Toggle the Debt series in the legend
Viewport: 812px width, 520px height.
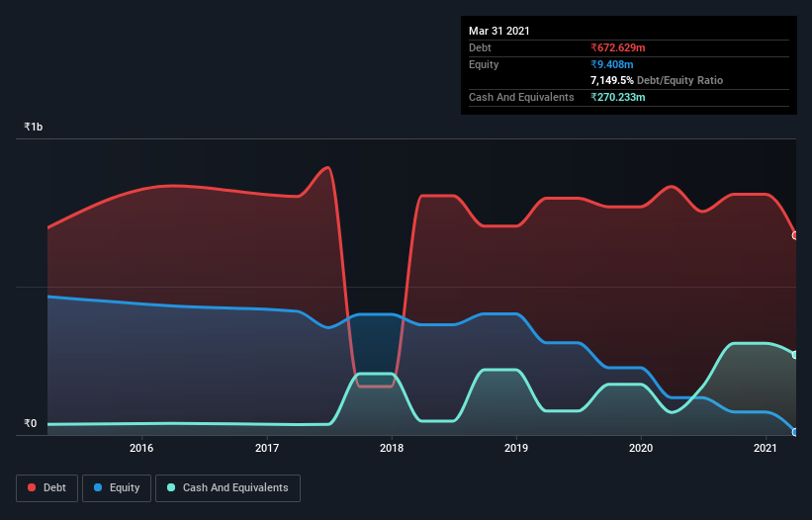point(47,488)
